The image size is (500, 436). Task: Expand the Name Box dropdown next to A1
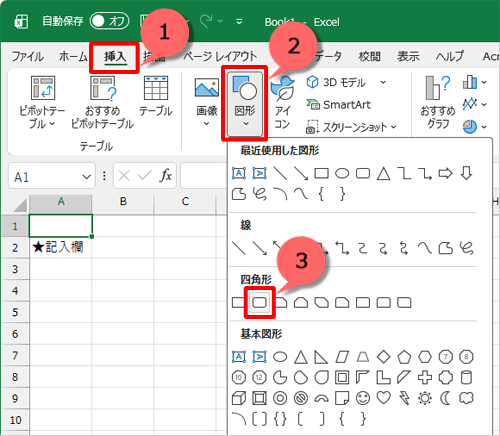click(87, 176)
